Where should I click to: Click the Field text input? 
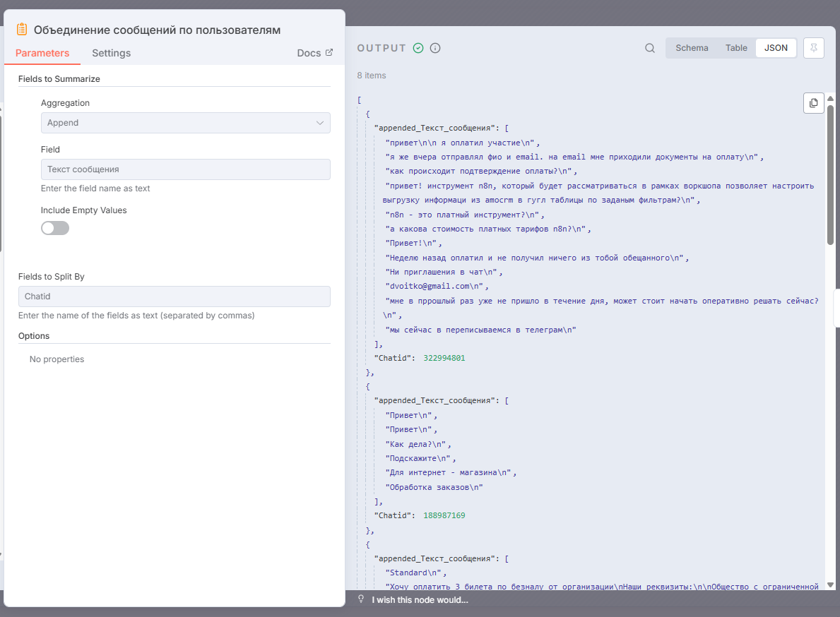pyautogui.click(x=185, y=169)
